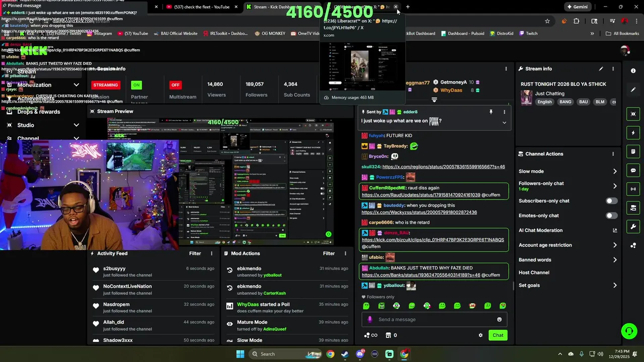
Task: Click the pencil icon in the right sidebar
Action: (633, 89)
